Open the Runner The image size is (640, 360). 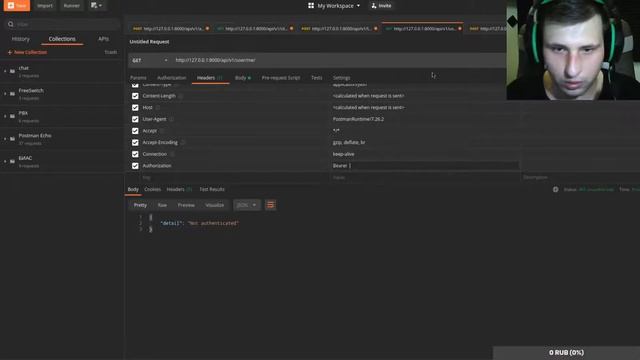click(x=71, y=6)
